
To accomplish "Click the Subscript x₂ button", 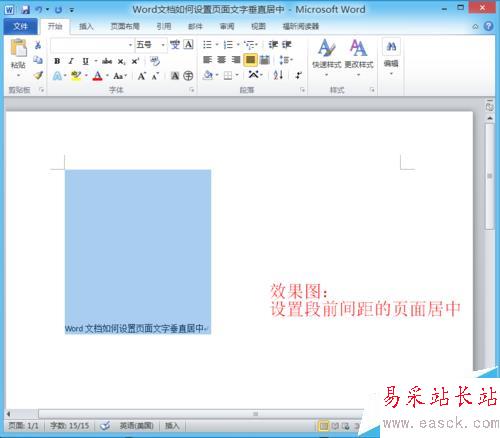I will (x=121, y=61).
